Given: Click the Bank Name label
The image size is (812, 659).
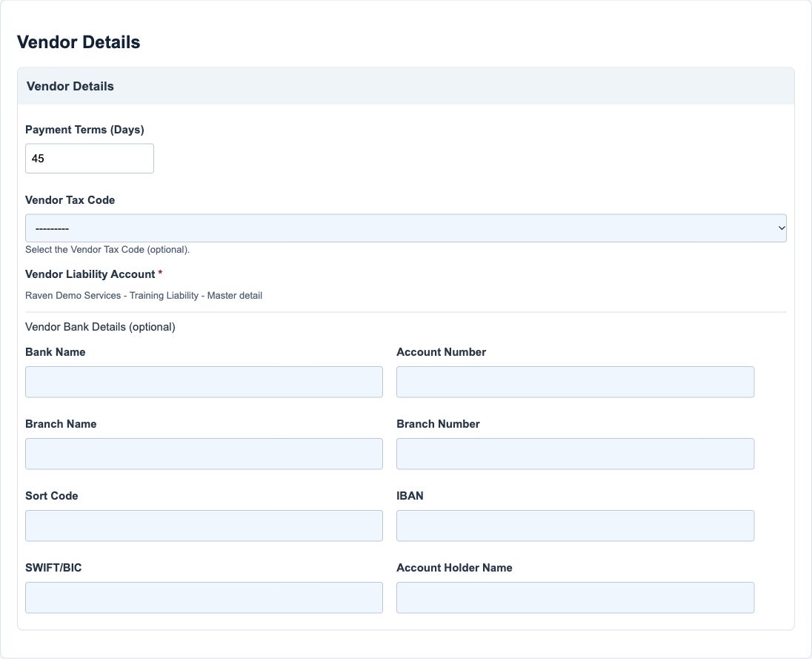Looking at the screenshot, I should 56,352.
